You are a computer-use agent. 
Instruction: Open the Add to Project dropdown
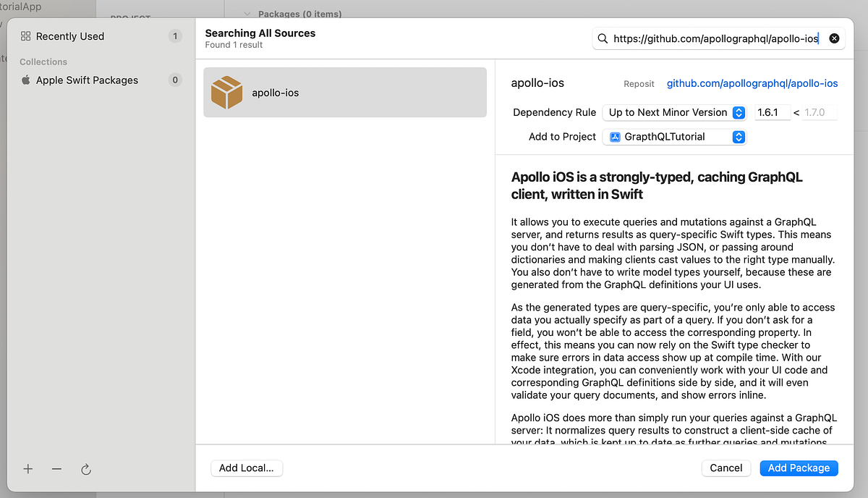pyautogui.click(x=674, y=136)
